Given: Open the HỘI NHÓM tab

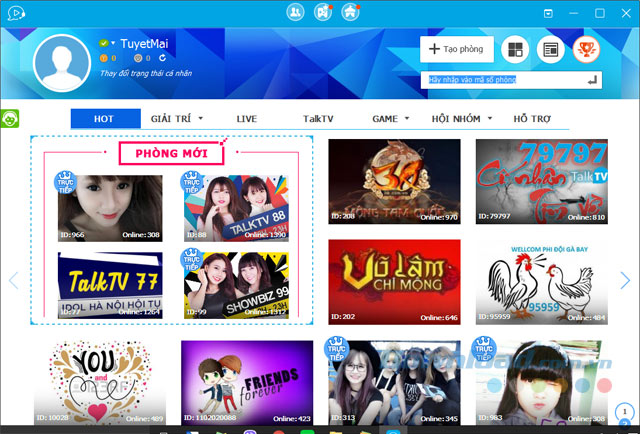Looking at the screenshot, I should point(456,119).
